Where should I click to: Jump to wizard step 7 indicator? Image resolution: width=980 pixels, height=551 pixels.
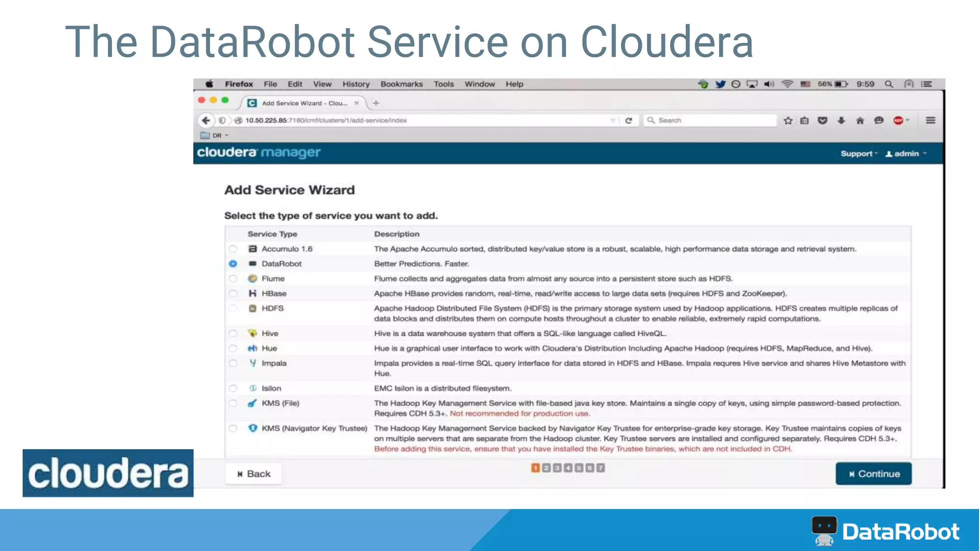click(x=601, y=468)
